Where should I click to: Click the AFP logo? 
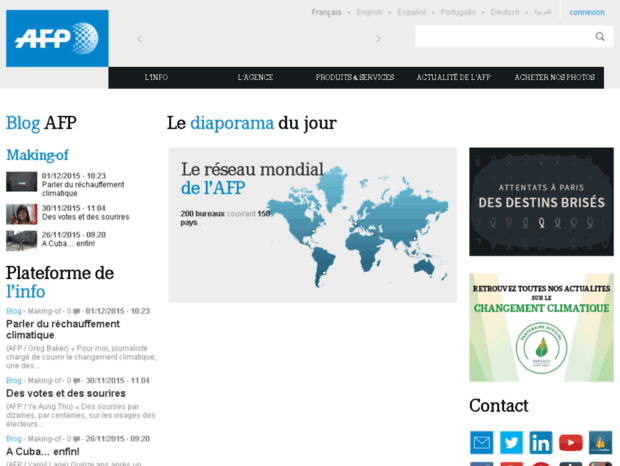click(57, 39)
